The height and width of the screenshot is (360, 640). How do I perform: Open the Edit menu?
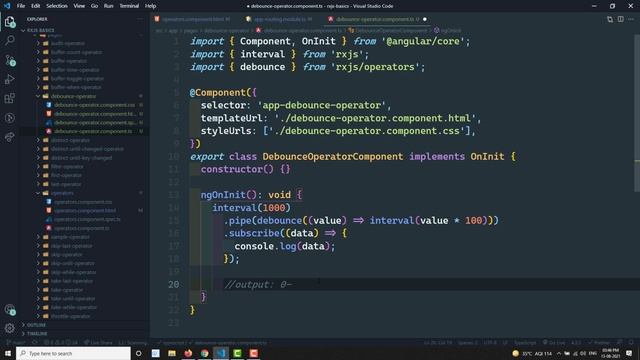(x=36, y=6)
